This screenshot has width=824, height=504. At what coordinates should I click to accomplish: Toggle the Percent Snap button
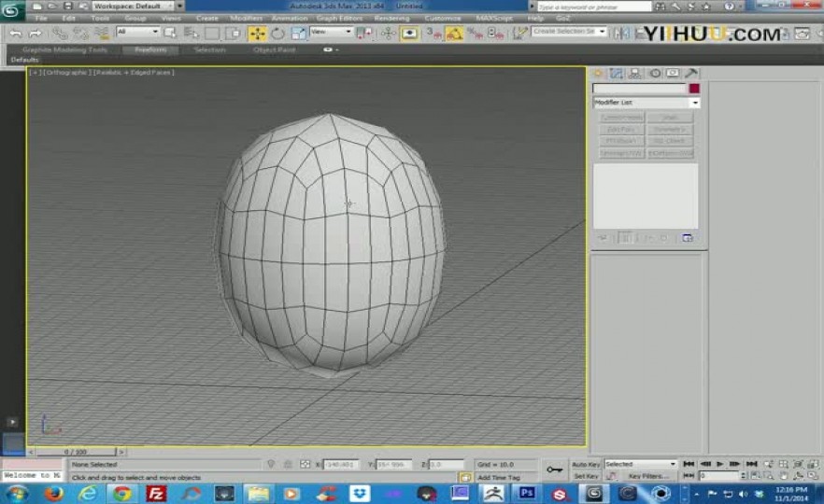tap(475, 33)
